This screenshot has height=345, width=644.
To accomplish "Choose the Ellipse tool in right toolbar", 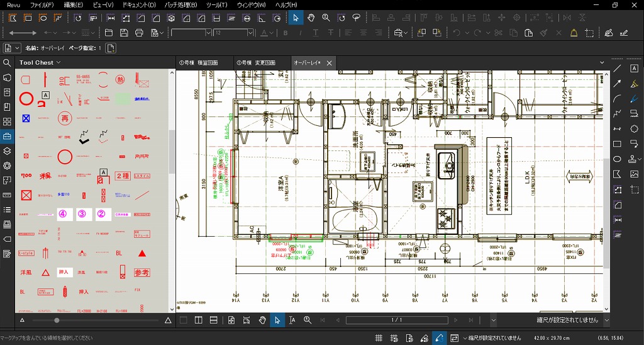I will (x=618, y=159).
